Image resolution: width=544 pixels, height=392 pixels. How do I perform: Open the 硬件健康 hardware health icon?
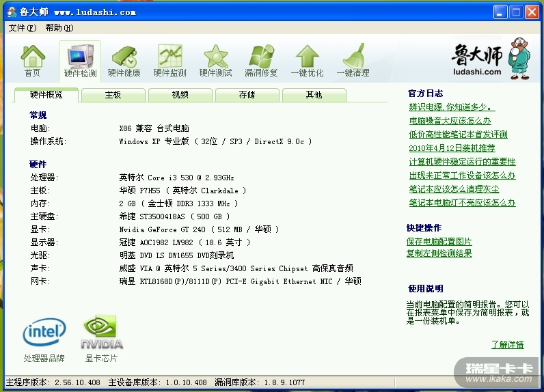124,61
